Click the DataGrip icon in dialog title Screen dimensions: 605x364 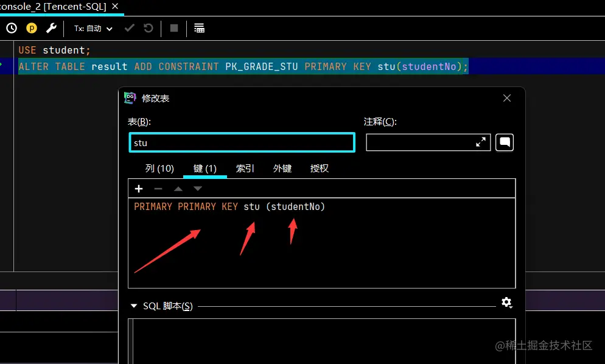130,98
